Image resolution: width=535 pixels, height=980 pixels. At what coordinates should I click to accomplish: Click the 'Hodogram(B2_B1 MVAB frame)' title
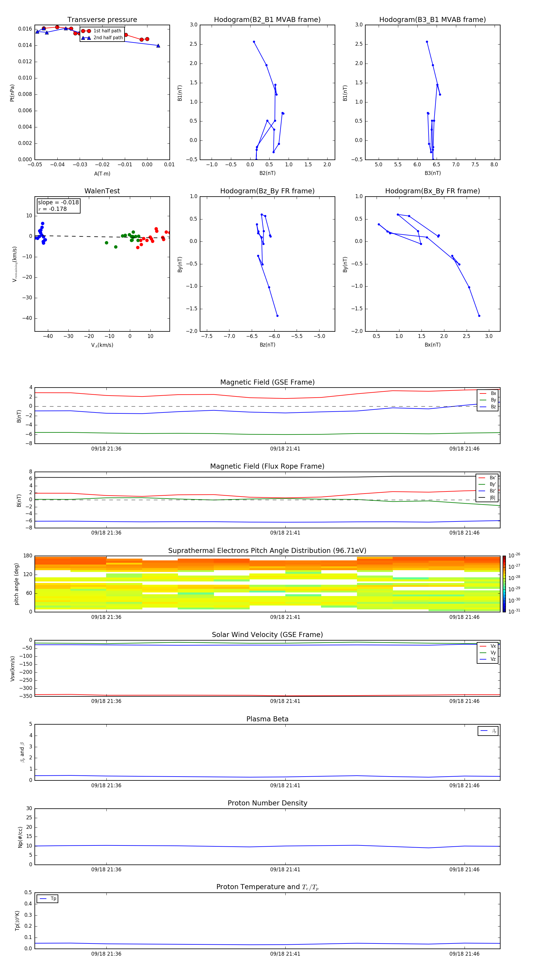[267, 20]
